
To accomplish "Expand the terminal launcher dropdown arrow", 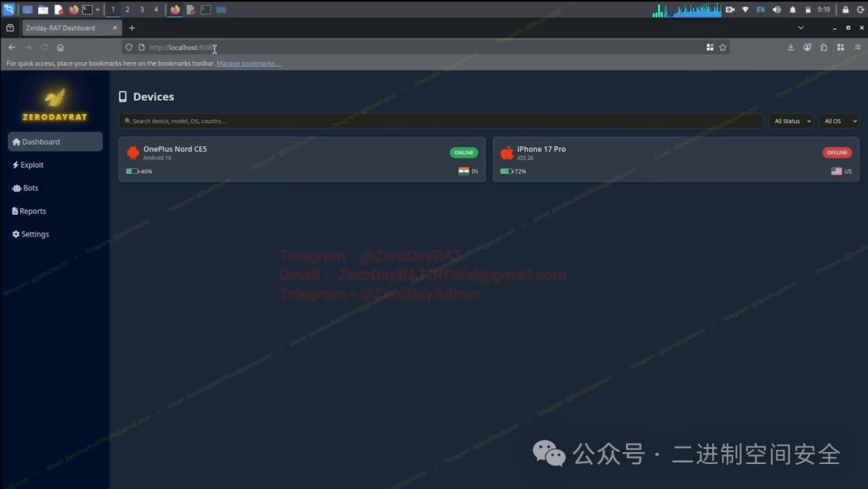I will (98, 10).
